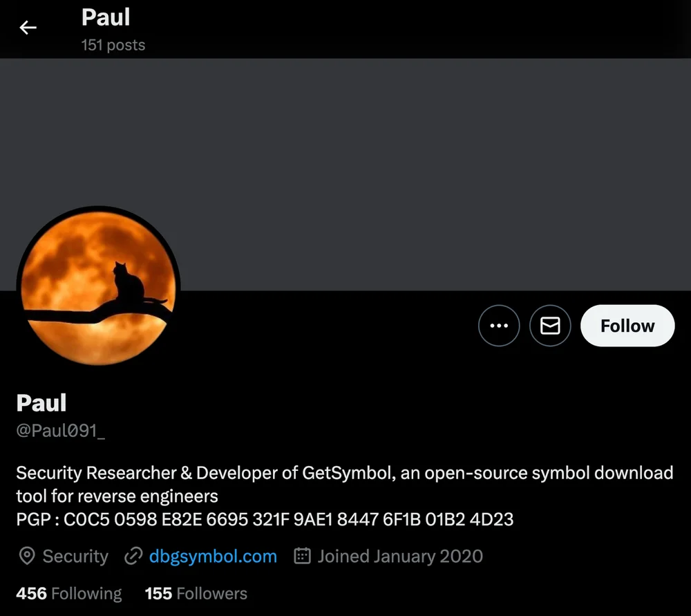Open the dbgsymbol.com website link
This screenshot has width=691, height=616.
point(213,556)
